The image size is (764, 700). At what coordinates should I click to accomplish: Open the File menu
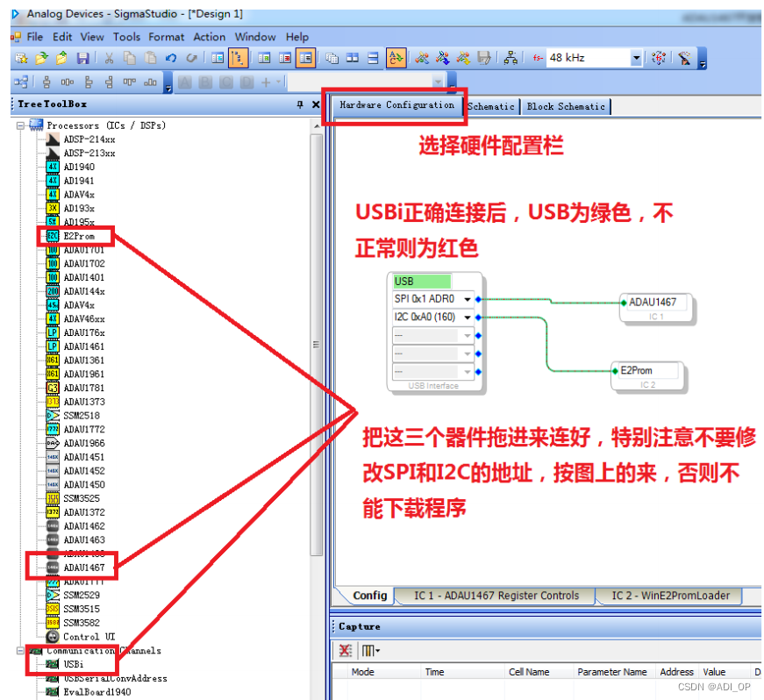34,37
